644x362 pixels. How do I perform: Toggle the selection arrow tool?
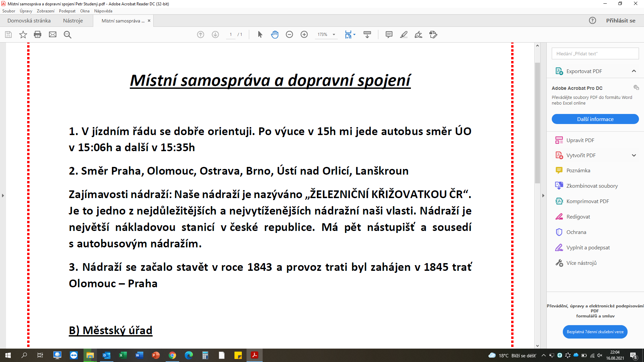[260, 35]
